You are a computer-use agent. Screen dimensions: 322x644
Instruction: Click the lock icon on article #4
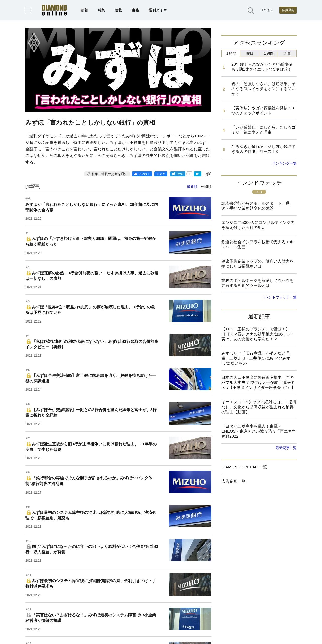click(29, 342)
